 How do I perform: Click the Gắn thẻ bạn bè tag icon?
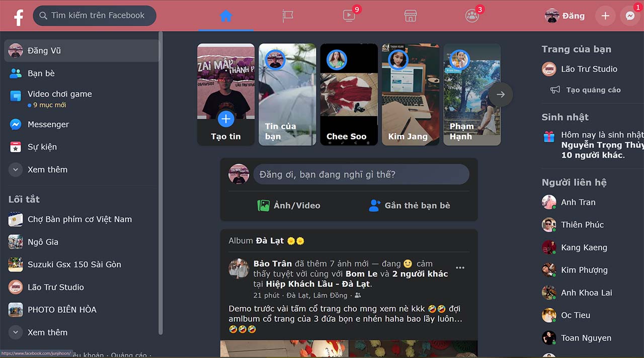coord(374,205)
